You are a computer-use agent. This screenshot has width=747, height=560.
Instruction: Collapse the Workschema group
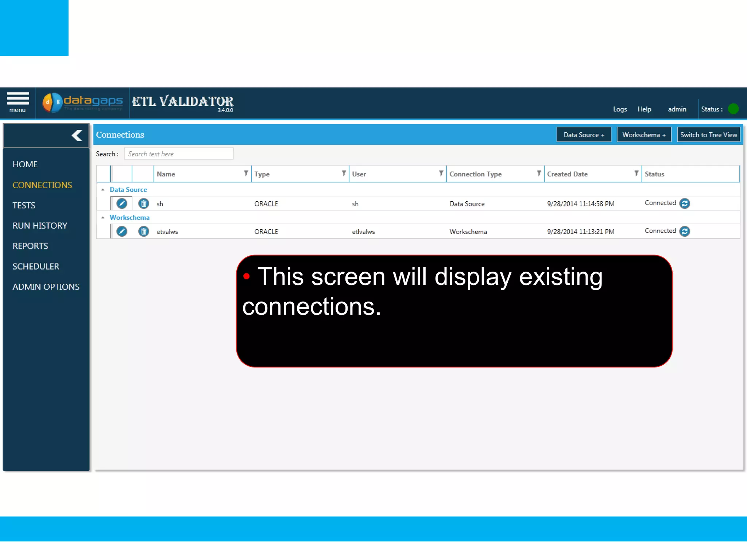coord(103,217)
